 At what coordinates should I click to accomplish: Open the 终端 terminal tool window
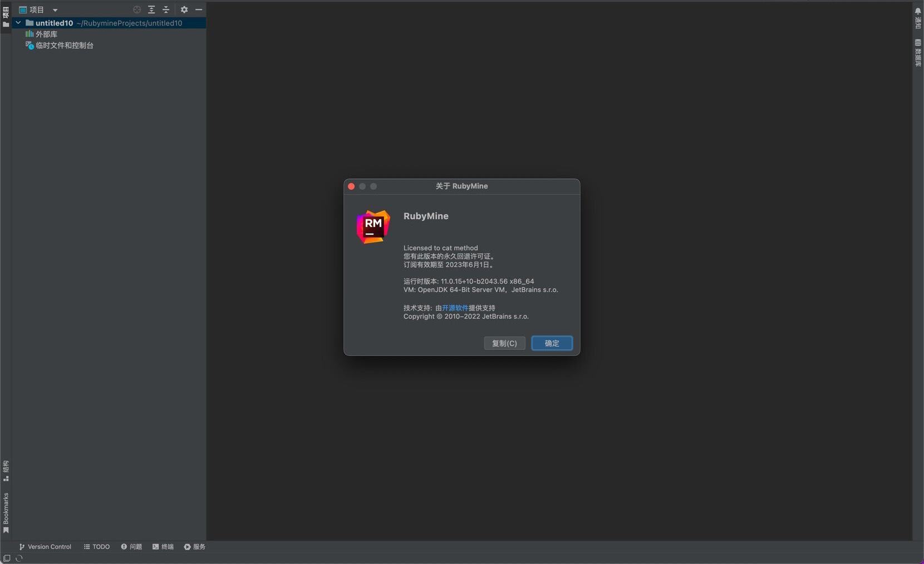(x=163, y=547)
